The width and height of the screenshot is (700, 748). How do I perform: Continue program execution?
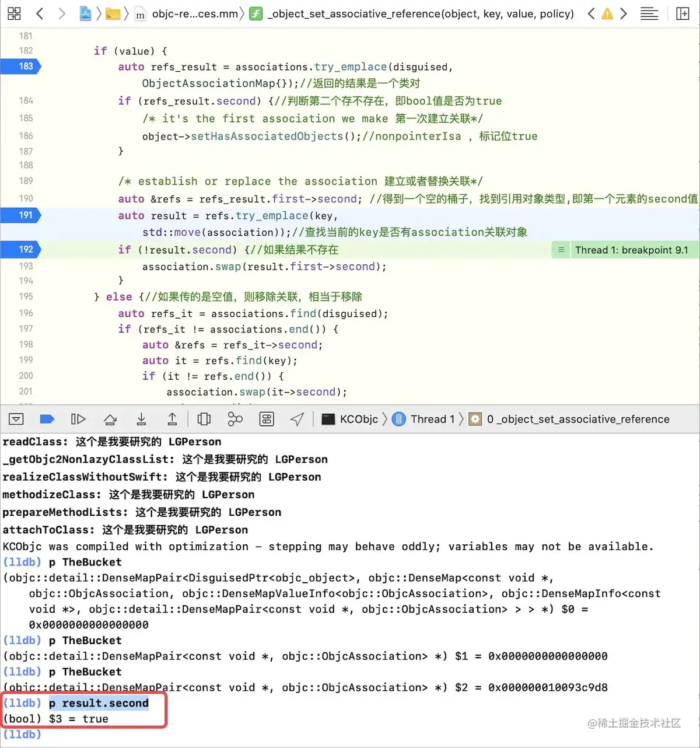[x=78, y=419]
